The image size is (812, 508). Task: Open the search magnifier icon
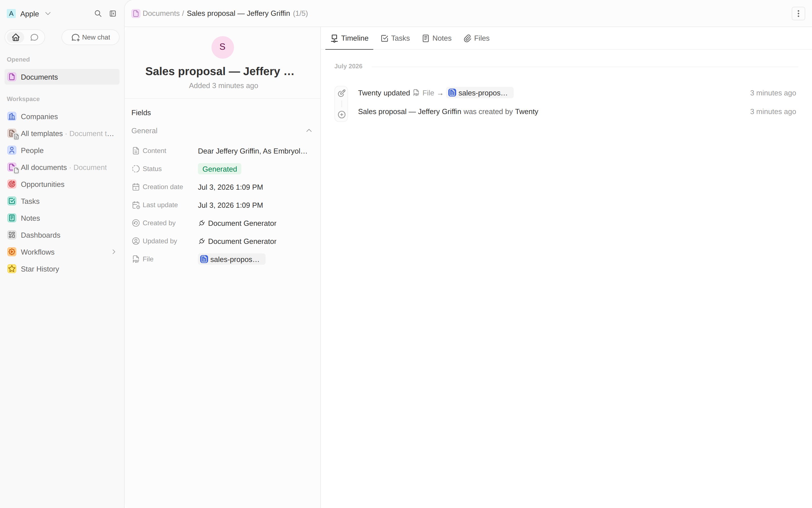pos(98,14)
